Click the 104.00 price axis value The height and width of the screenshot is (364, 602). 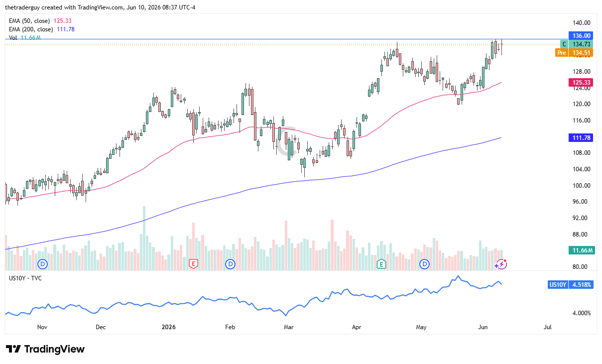coord(581,169)
